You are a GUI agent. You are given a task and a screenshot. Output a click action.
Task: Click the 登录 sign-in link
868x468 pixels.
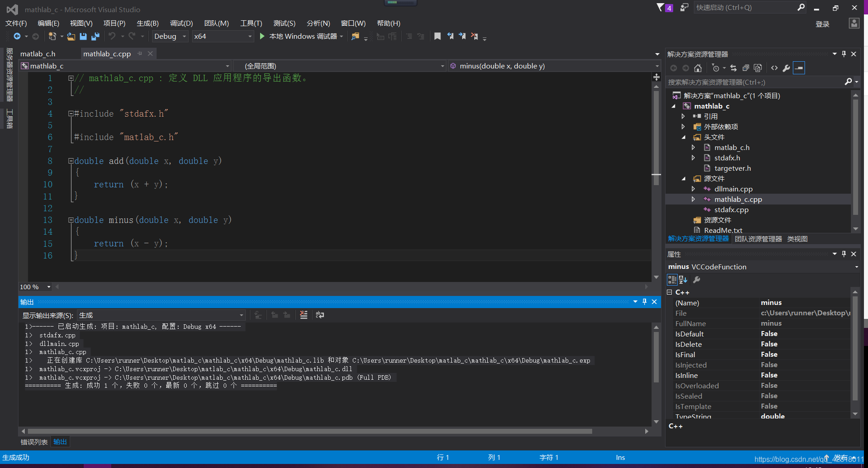click(x=823, y=24)
